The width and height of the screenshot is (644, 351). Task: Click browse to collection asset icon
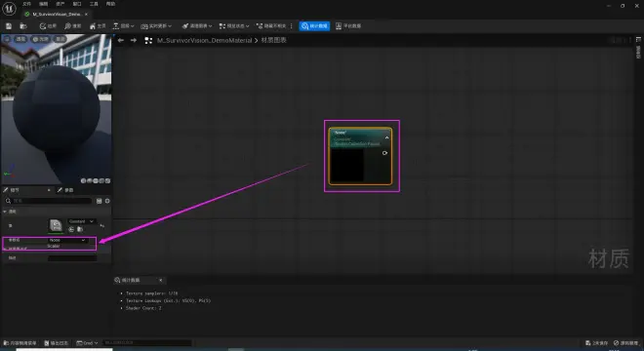(80, 229)
